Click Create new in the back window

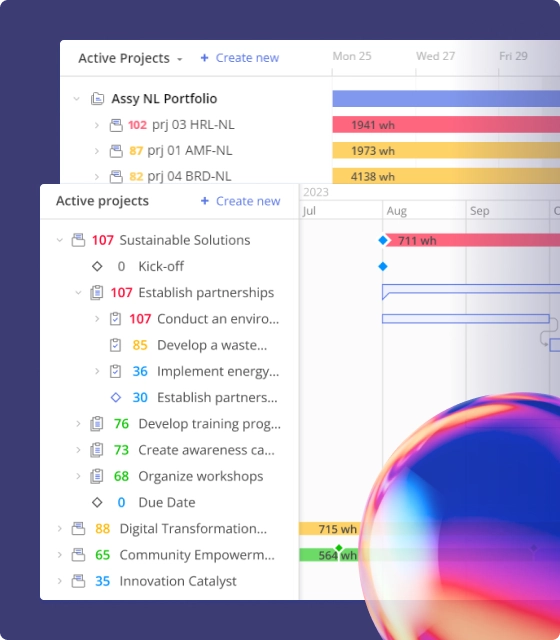click(240, 58)
